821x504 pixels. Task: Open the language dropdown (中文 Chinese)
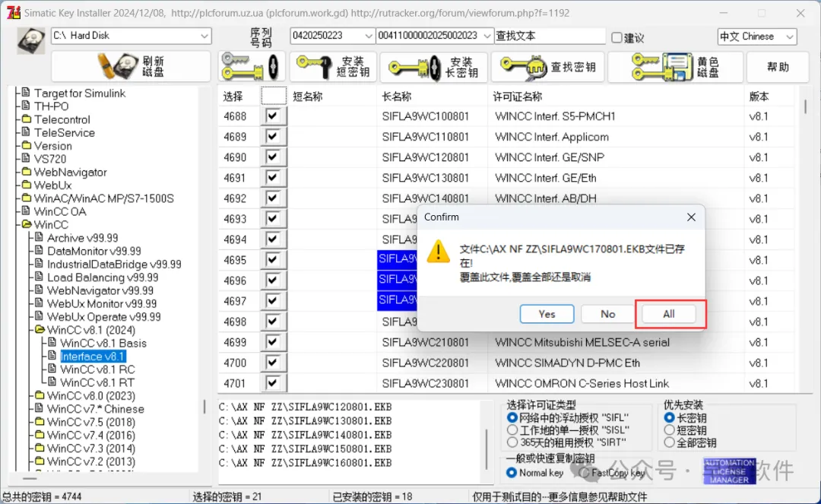pos(789,36)
